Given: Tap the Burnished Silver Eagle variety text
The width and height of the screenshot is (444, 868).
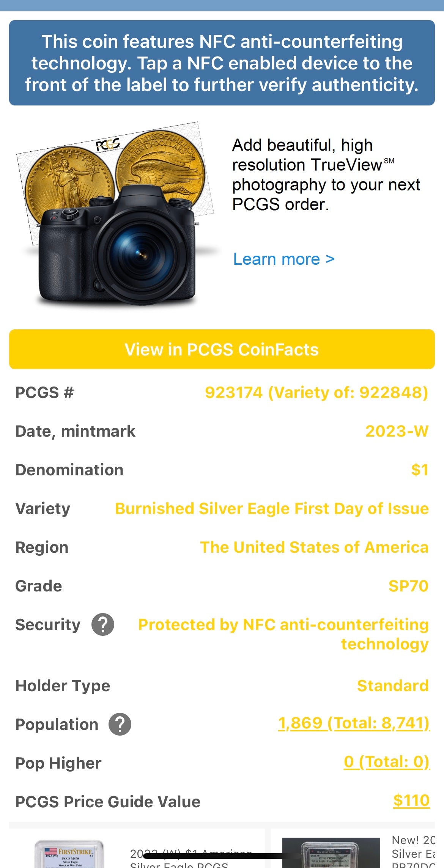Looking at the screenshot, I should pos(272,509).
